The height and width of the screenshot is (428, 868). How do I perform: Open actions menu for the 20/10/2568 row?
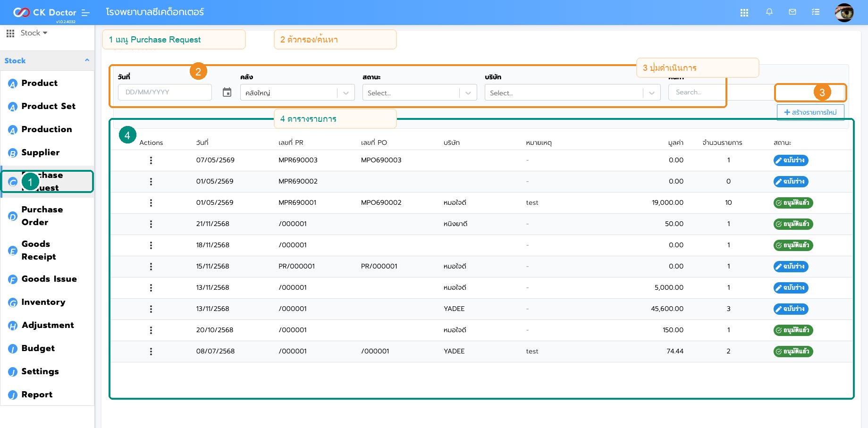[x=151, y=330]
